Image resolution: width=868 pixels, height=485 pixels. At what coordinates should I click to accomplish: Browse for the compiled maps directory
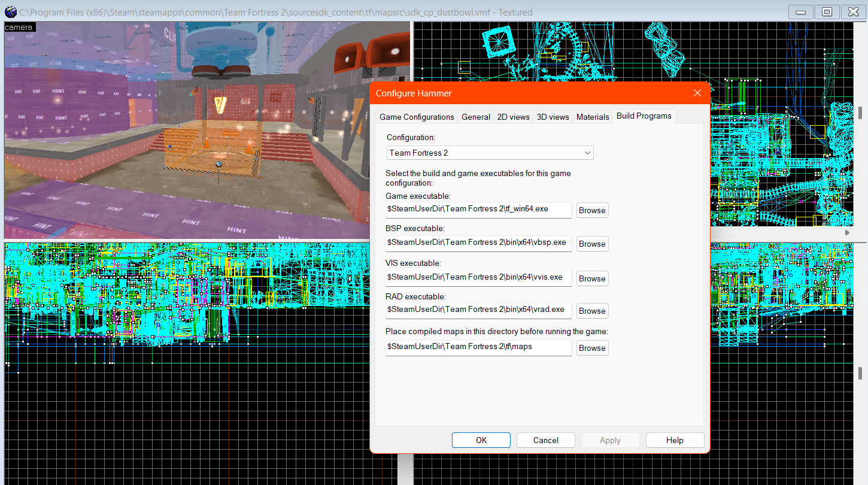592,348
